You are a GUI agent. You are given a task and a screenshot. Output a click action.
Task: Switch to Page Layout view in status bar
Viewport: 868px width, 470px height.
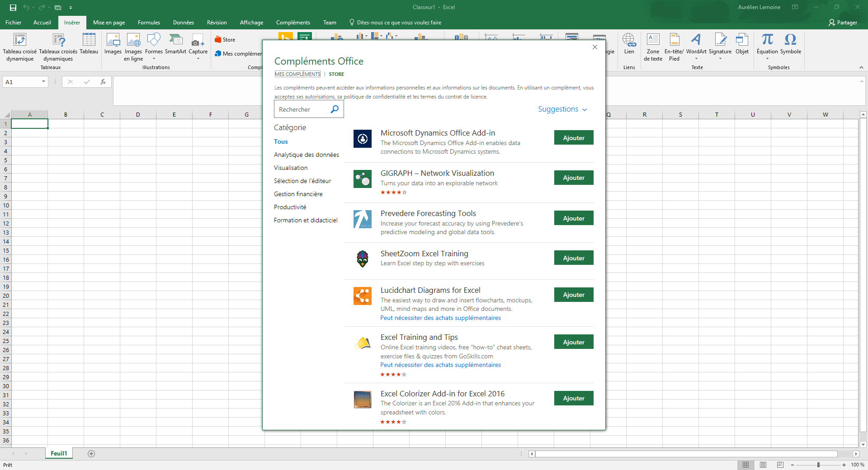click(x=763, y=465)
